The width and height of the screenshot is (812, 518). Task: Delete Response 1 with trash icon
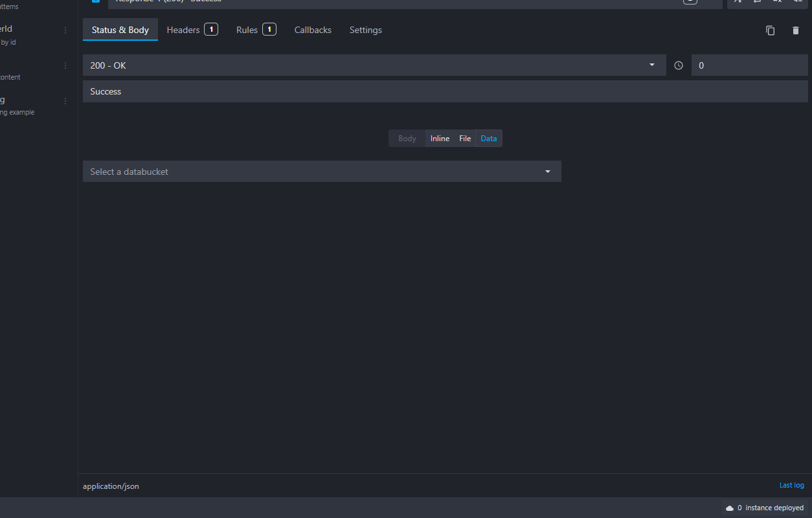[796, 30]
